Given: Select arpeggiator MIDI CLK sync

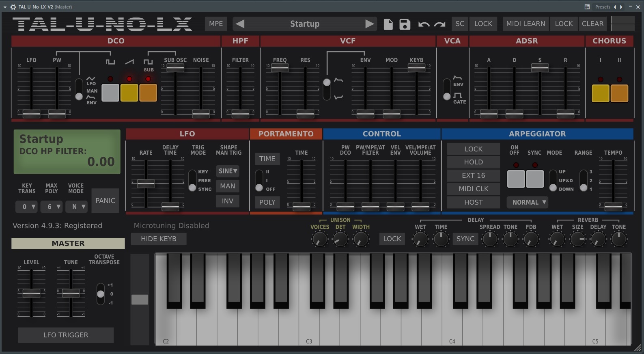Looking at the screenshot, I should coord(474,189).
